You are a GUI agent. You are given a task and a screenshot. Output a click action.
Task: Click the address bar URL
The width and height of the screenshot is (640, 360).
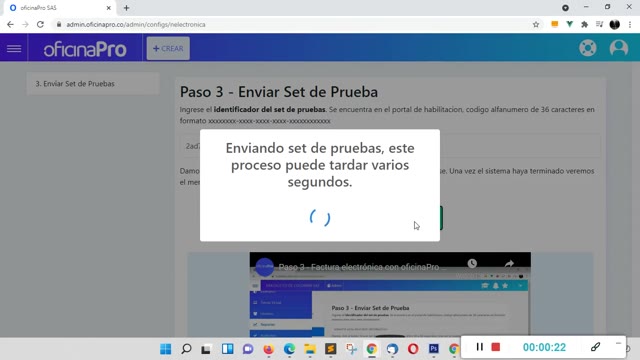coord(136,24)
